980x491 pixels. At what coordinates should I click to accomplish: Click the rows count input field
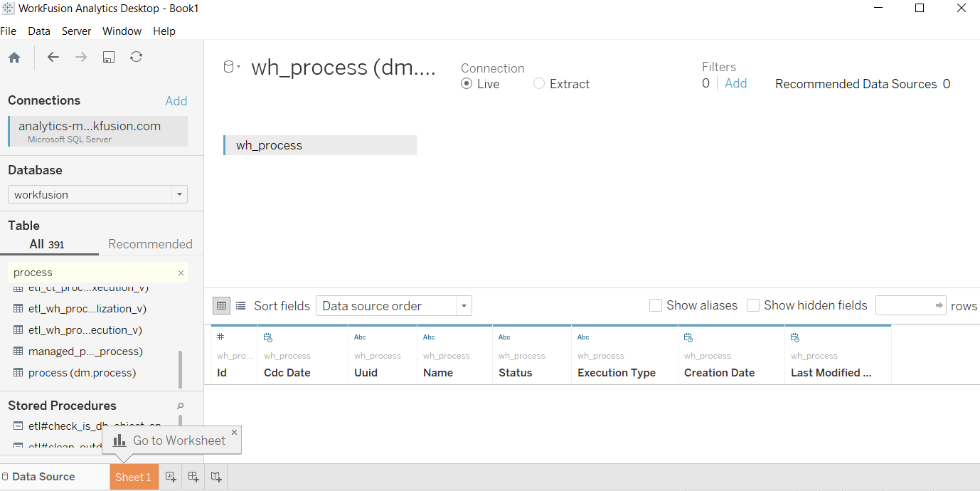pos(911,305)
